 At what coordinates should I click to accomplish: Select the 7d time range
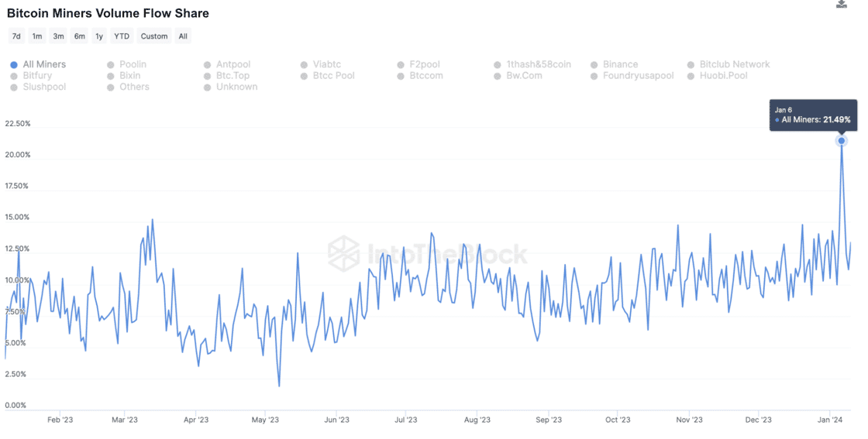16,36
